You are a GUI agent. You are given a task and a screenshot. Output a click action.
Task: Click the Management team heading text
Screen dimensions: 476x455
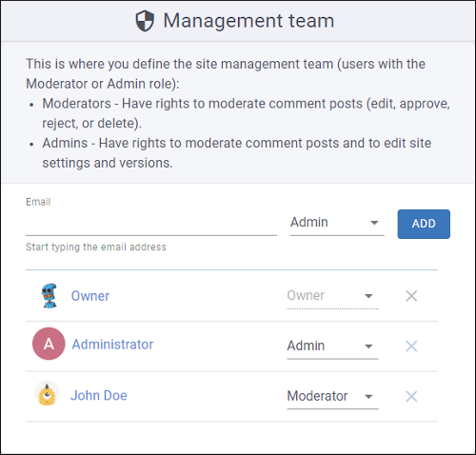point(248,21)
